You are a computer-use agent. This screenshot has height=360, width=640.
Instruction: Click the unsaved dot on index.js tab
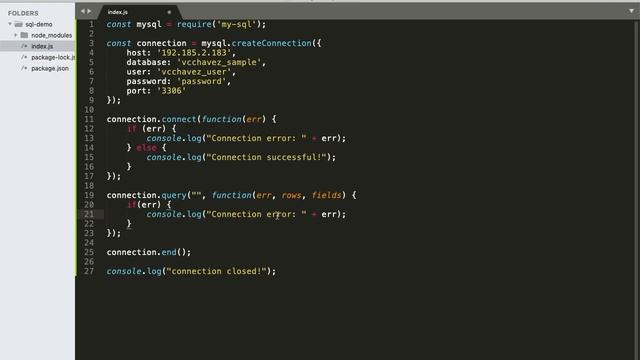[169, 12]
